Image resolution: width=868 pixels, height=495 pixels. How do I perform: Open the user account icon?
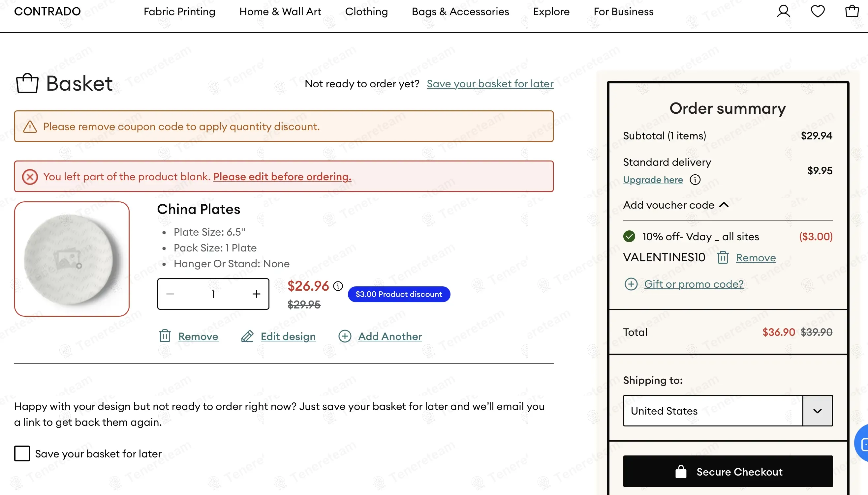click(783, 11)
